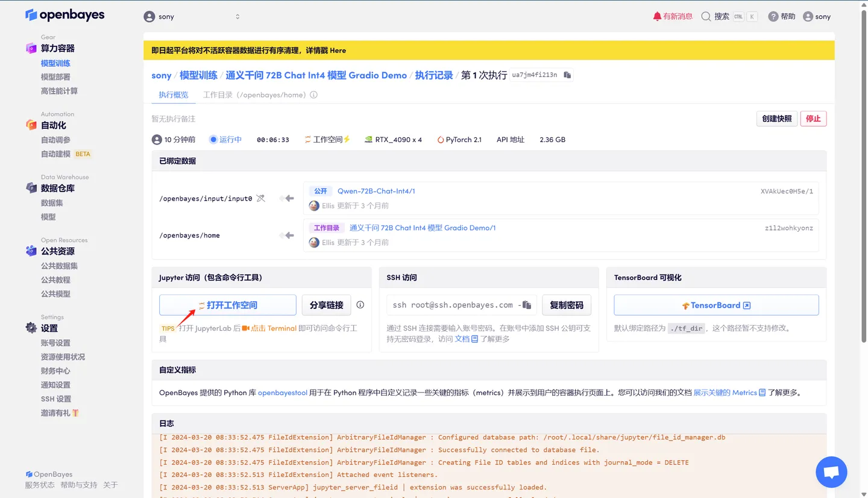
Task: Select 通知设置 in the sidebar
Action: [55, 385]
